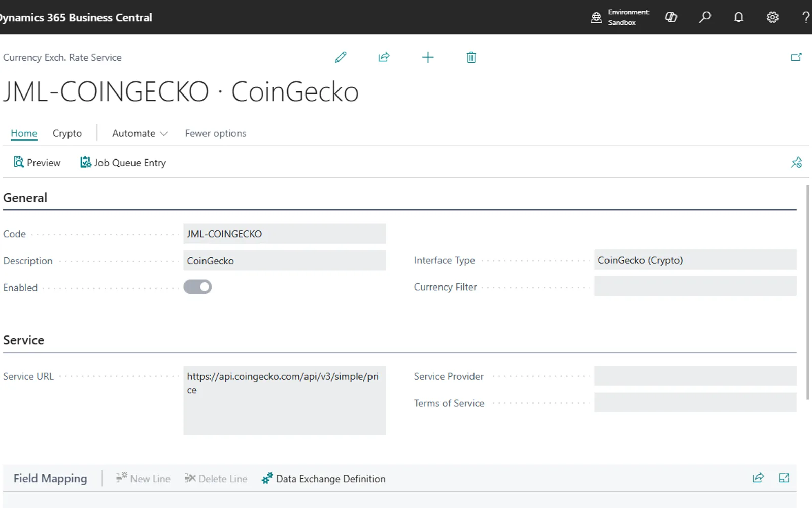Click the Environment Sandbox indicator
Viewport: 812px width, 508px height.
point(620,17)
